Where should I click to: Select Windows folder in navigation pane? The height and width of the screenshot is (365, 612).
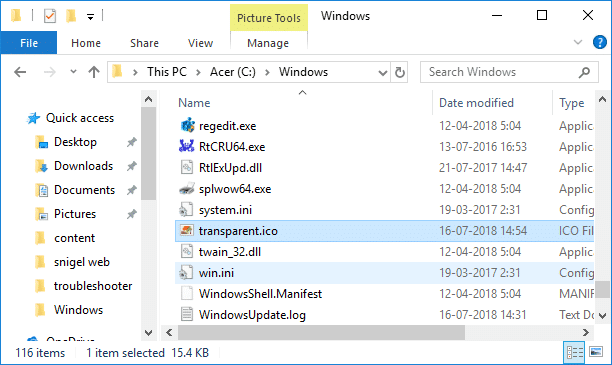78,310
